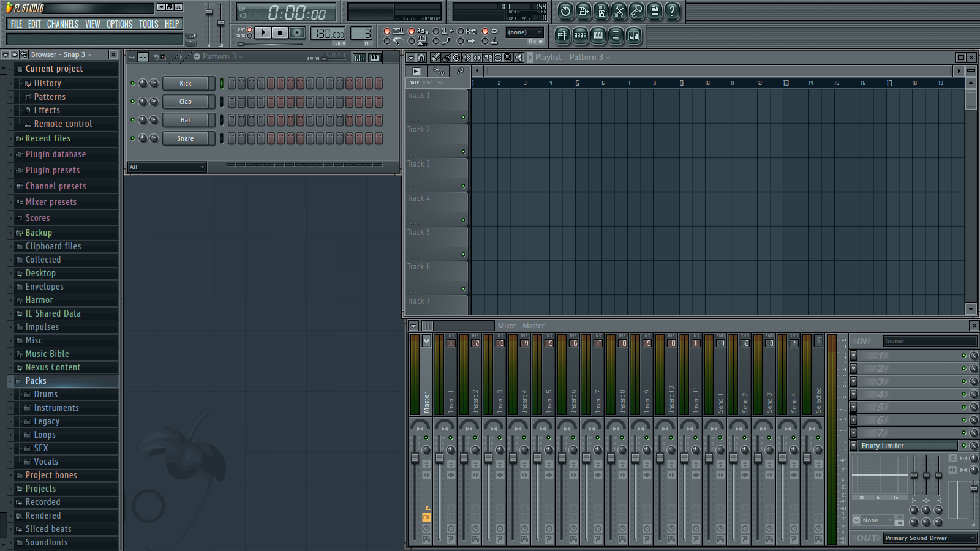
Task: Click the Save new version icon
Action: (583, 10)
